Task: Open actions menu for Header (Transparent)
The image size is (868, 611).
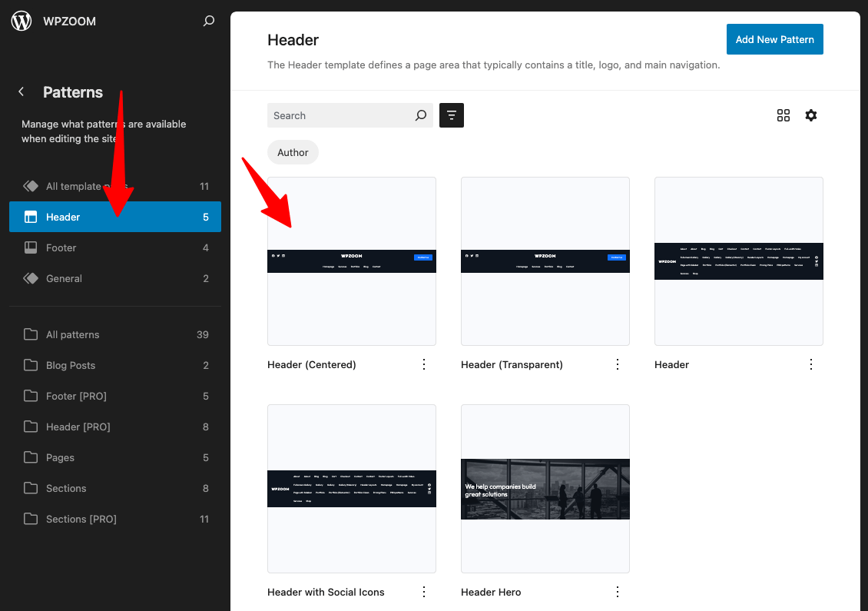Action: tap(618, 364)
